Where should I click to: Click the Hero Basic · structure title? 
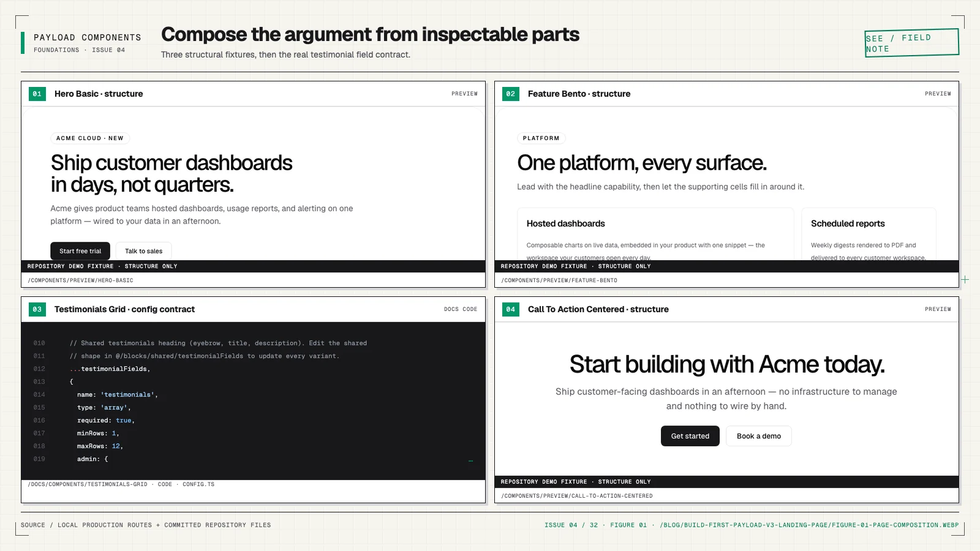(x=99, y=94)
